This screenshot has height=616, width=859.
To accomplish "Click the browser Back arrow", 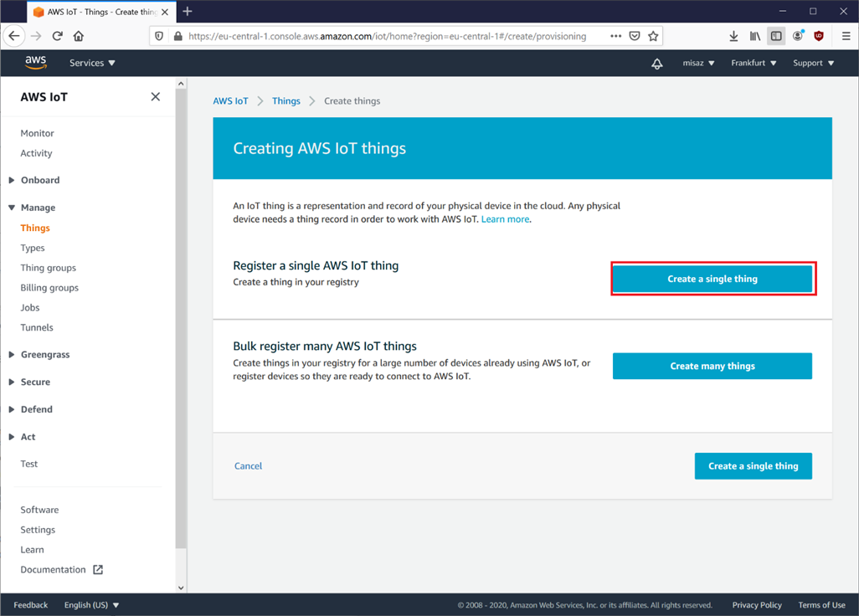I will [14, 36].
